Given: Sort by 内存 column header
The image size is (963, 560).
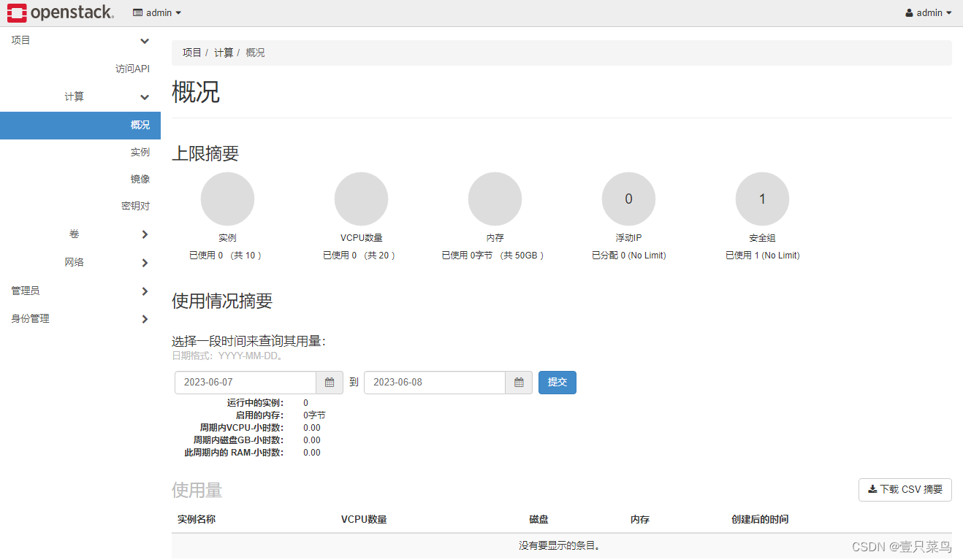Looking at the screenshot, I should [640, 520].
